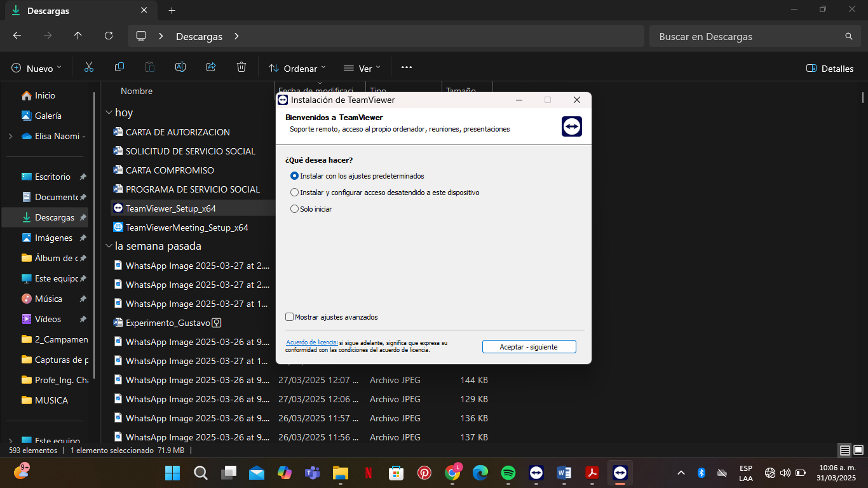Open the See more ellipsis menu

tap(407, 67)
